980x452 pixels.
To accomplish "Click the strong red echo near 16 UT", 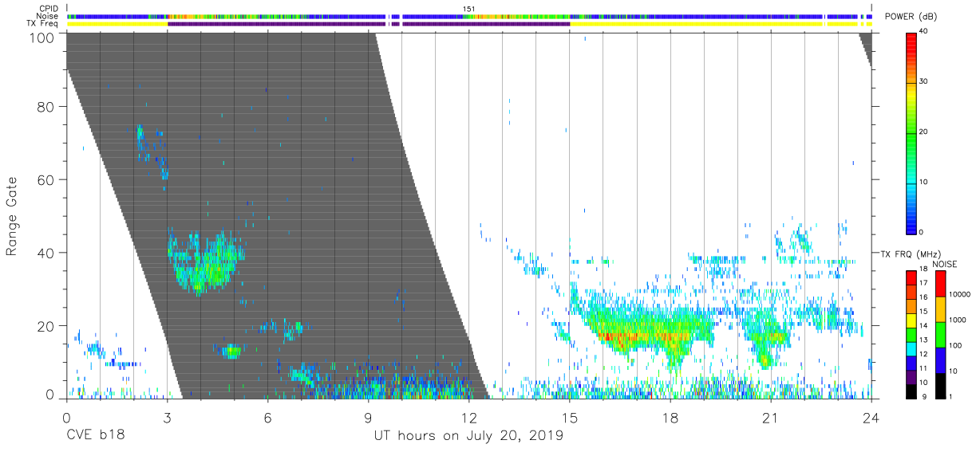I will [x=616, y=337].
